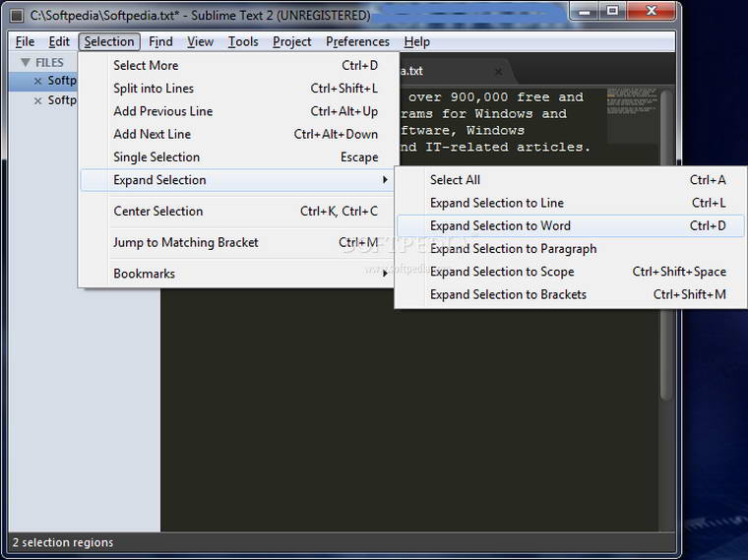Screen dimensions: 748x560
Task: Choose Jump to Matching Bracket
Action: tap(238, 242)
